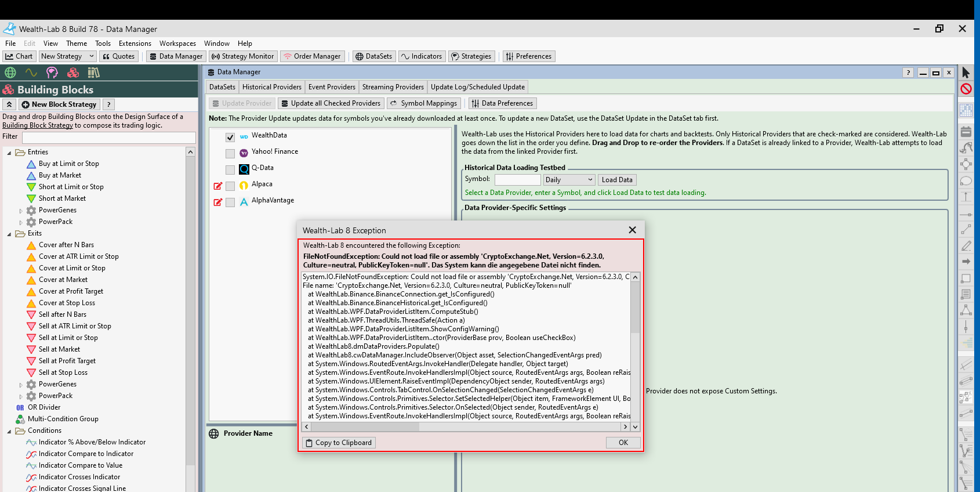Open the Indicators sine-wave panel icon

tap(31, 73)
